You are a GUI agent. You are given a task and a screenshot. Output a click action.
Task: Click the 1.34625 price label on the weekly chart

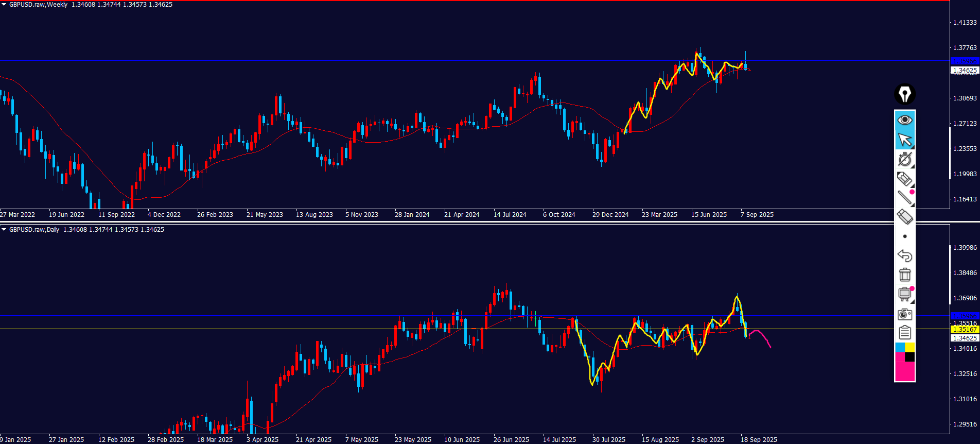point(965,70)
